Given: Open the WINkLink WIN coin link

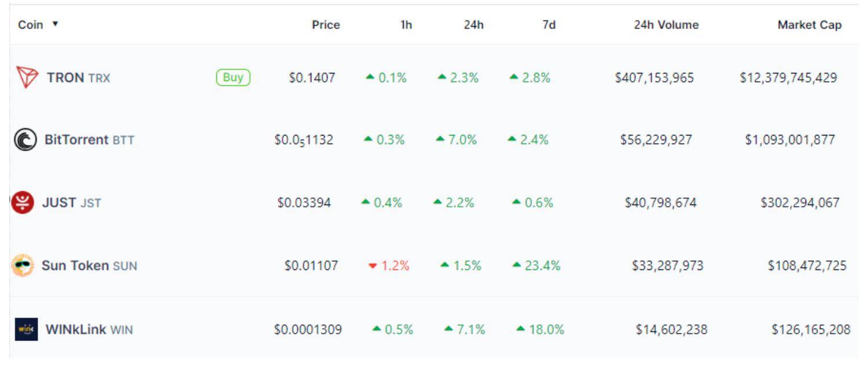Looking at the screenshot, I should [x=89, y=330].
